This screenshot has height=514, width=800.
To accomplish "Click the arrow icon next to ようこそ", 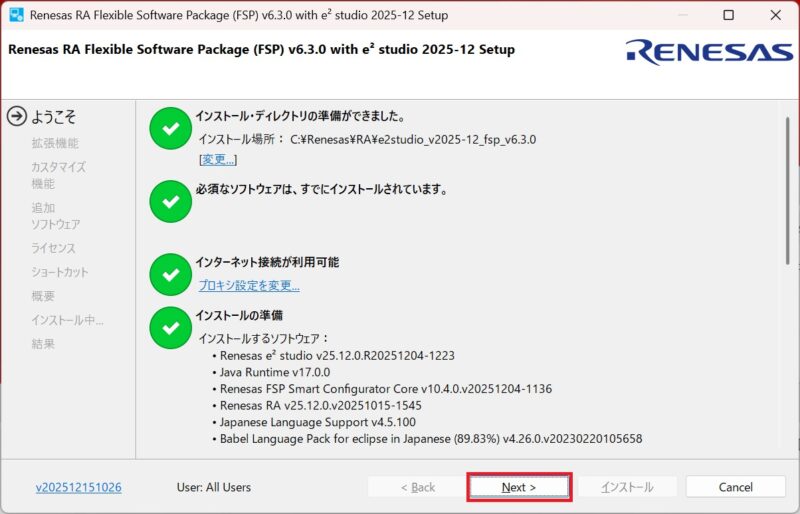I will pos(16,116).
